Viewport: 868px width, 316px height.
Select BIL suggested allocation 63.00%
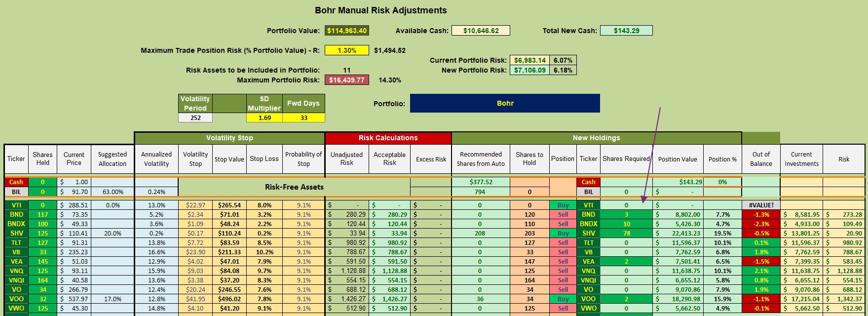113,192
